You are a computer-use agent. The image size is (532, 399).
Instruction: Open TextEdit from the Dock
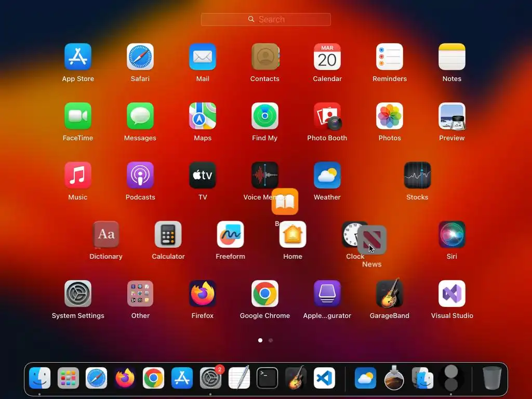pyautogui.click(x=239, y=377)
